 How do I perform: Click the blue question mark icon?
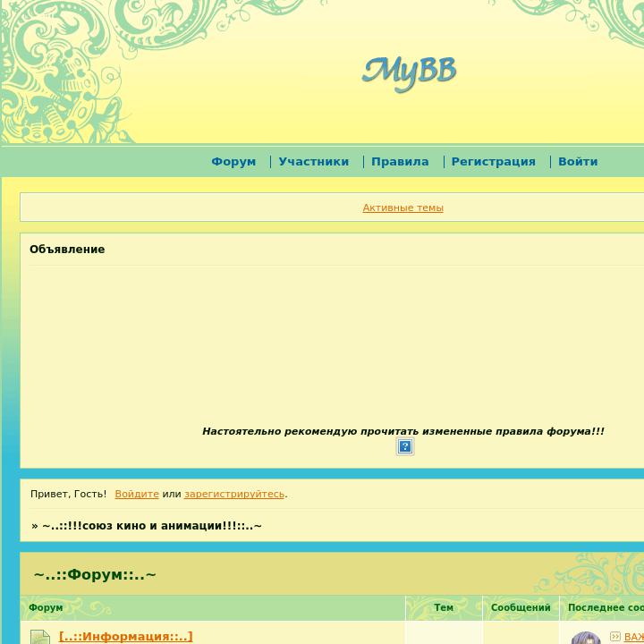405,446
